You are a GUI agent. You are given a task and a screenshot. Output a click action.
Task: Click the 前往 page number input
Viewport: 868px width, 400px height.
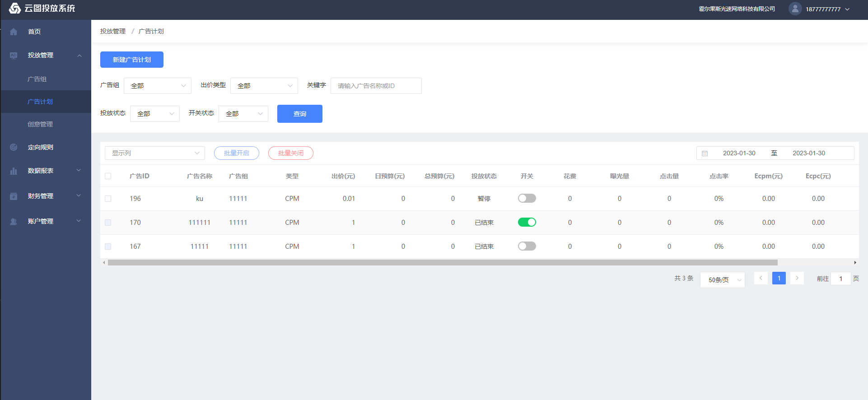point(841,279)
